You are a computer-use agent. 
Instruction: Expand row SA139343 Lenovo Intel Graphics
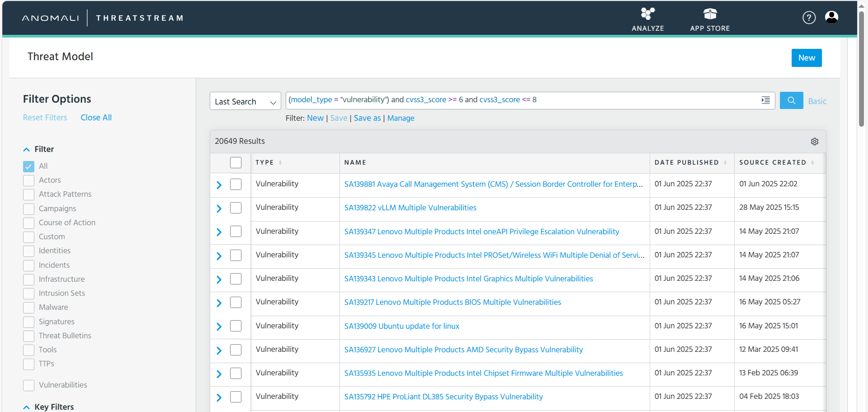coord(219,279)
